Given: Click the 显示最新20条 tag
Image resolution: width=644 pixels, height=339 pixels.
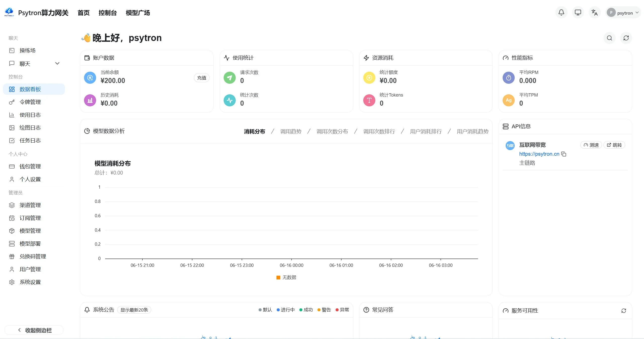Looking at the screenshot, I should click(134, 310).
